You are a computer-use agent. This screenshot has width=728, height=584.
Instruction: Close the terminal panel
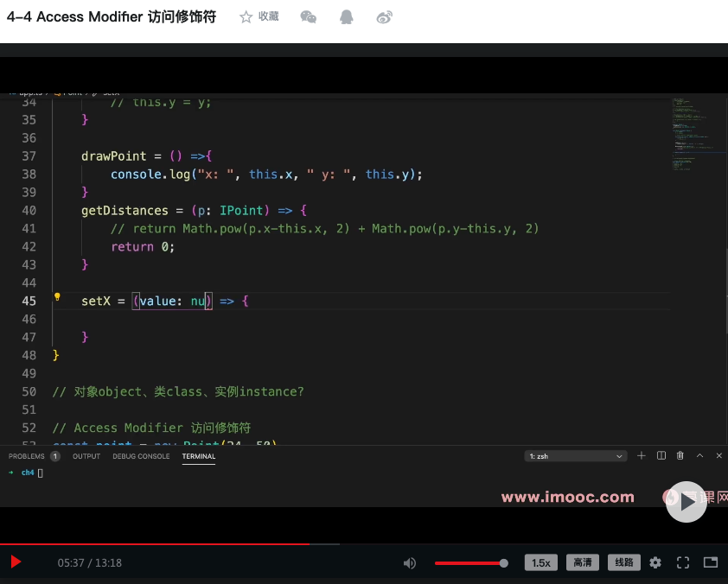718,456
